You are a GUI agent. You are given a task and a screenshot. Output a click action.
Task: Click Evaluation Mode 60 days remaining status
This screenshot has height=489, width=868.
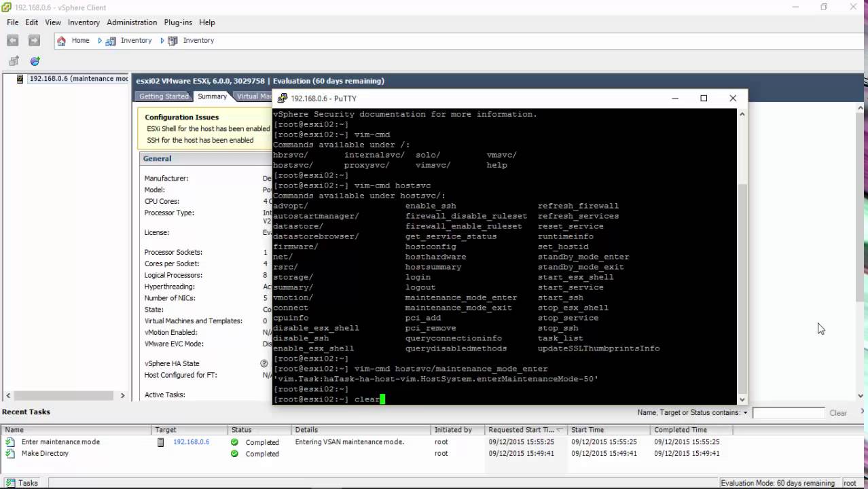click(x=778, y=483)
